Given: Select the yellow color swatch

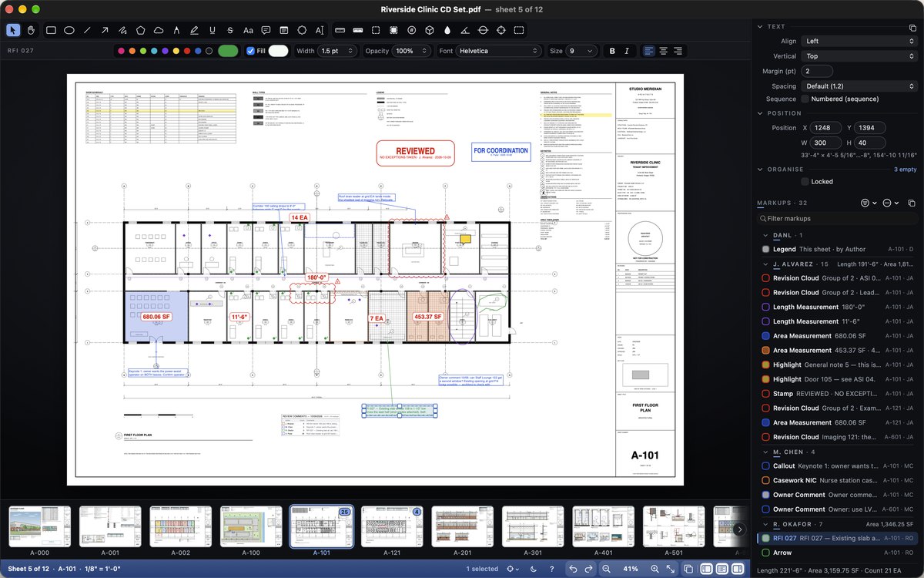Looking at the screenshot, I should pos(176,51).
